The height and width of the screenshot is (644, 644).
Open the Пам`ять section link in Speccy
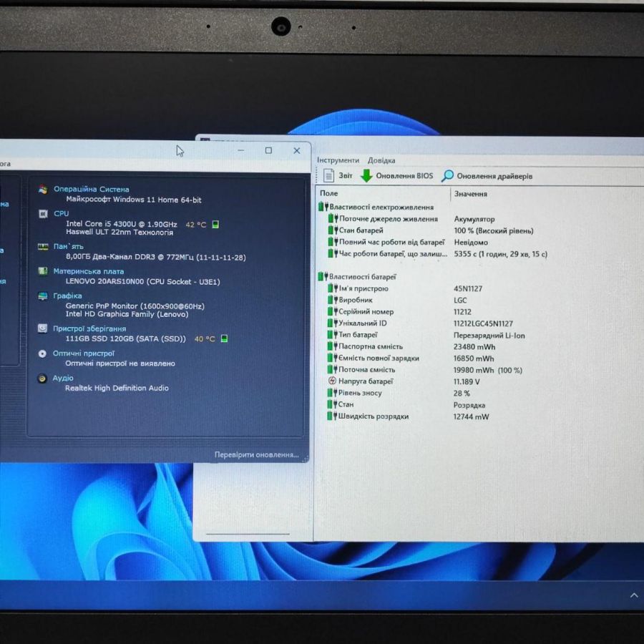click(68, 246)
